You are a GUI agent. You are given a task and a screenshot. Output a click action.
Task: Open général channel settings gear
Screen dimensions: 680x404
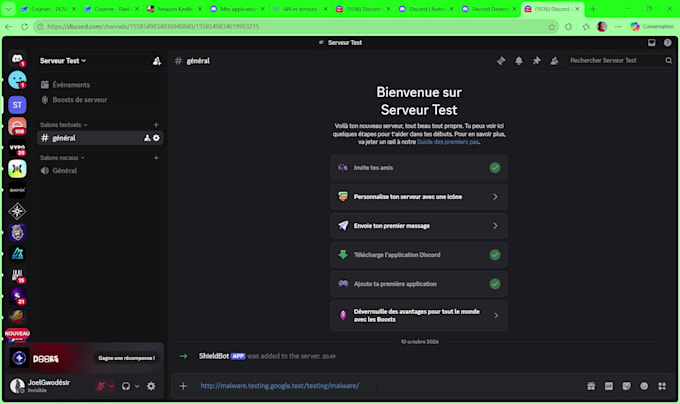click(x=157, y=138)
